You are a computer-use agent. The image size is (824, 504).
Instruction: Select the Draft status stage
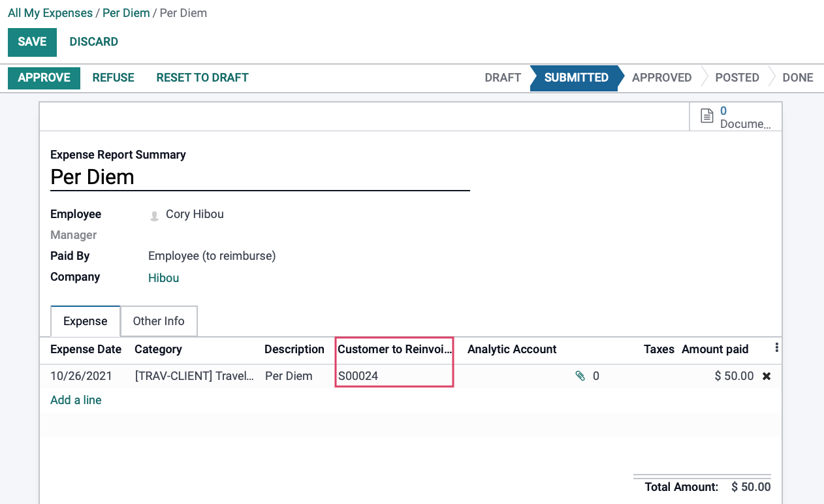click(503, 78)
